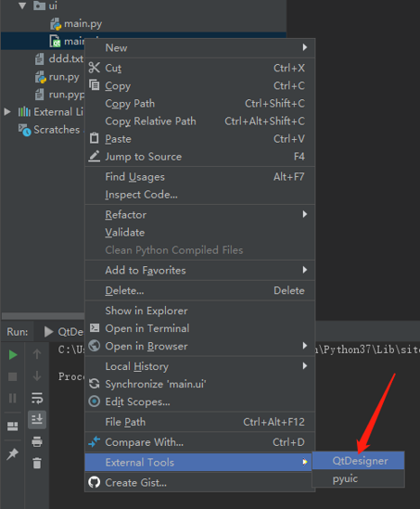This screenshot has width=420, height=509.
Task: Run pyuic from External Tools submenu
Action: 358,478
